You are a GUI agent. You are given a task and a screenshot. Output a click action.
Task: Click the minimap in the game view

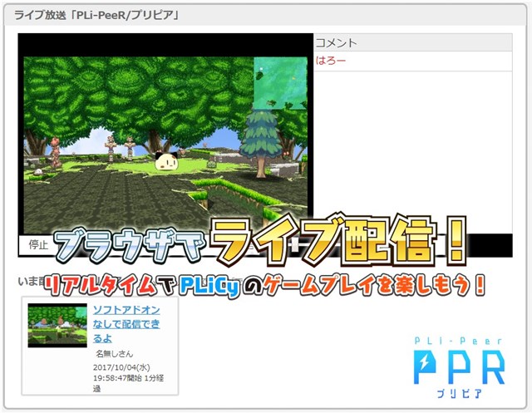280,83
